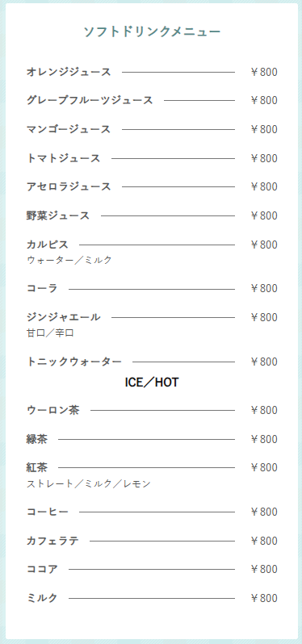
Task: Click the ココア price ￥800
Action: (x=264, y=569)
